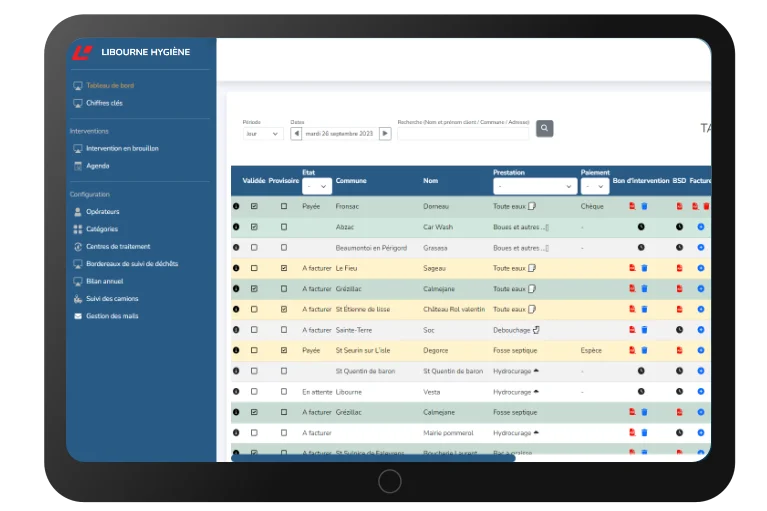Select the Château Rol valentin cell
Screen dimensions: 767x511
coord(454,310)
